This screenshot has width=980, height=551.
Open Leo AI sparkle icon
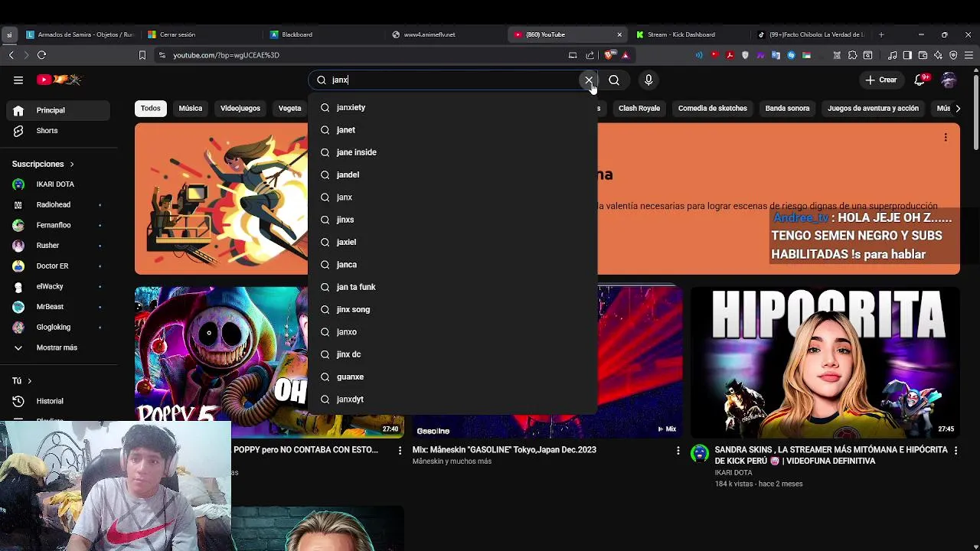tap(938, 55)
